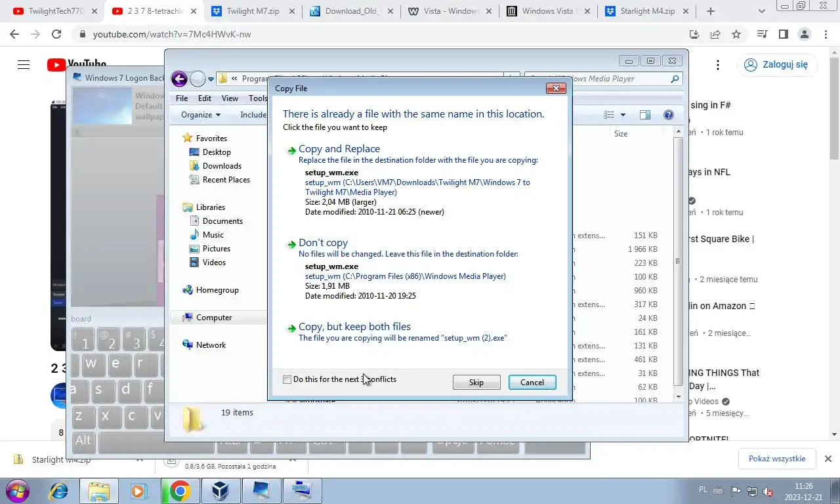Open the YouTube hamburger menu
The height and width of the screenshot is (504, 840).
pyautogui.click(x=24, y=64)
